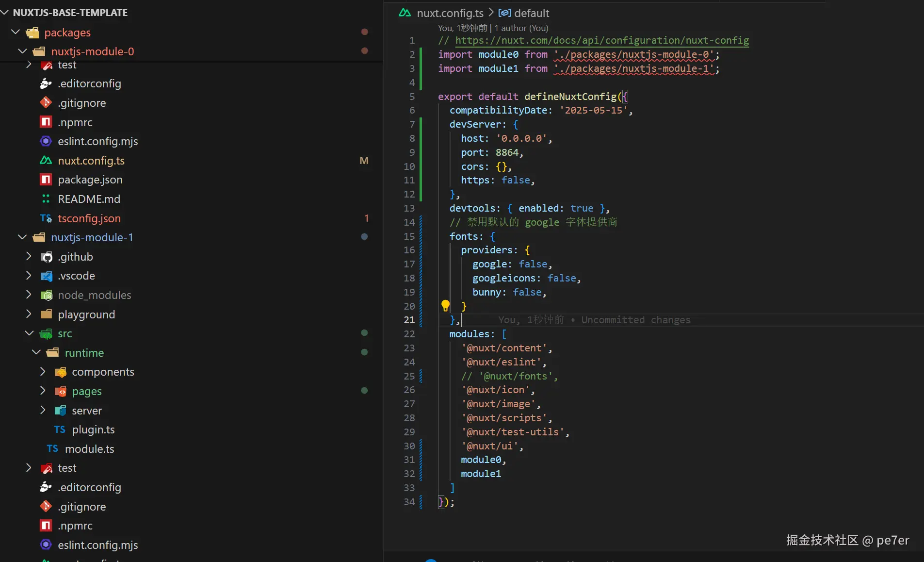The width and height of the screenshot is (924, 562).
Task: Expand the .github folder chevron
Action: pos(29,256)
